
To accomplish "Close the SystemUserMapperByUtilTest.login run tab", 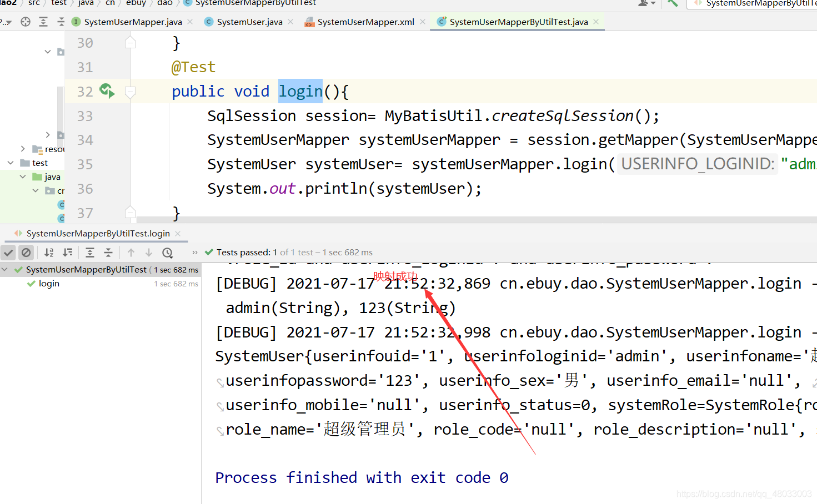I will (x=178, y=234).
